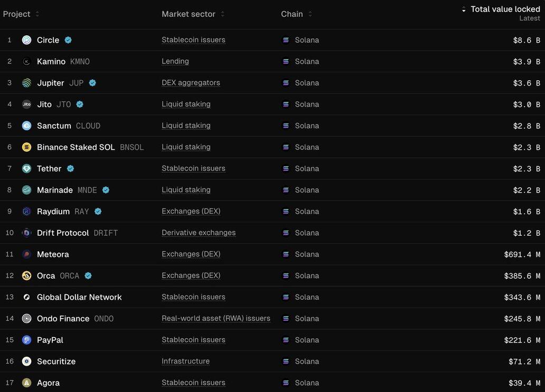545x392 pixels.
Task: Click the Jupiter project logo icon
Action: tap(27, 83)
